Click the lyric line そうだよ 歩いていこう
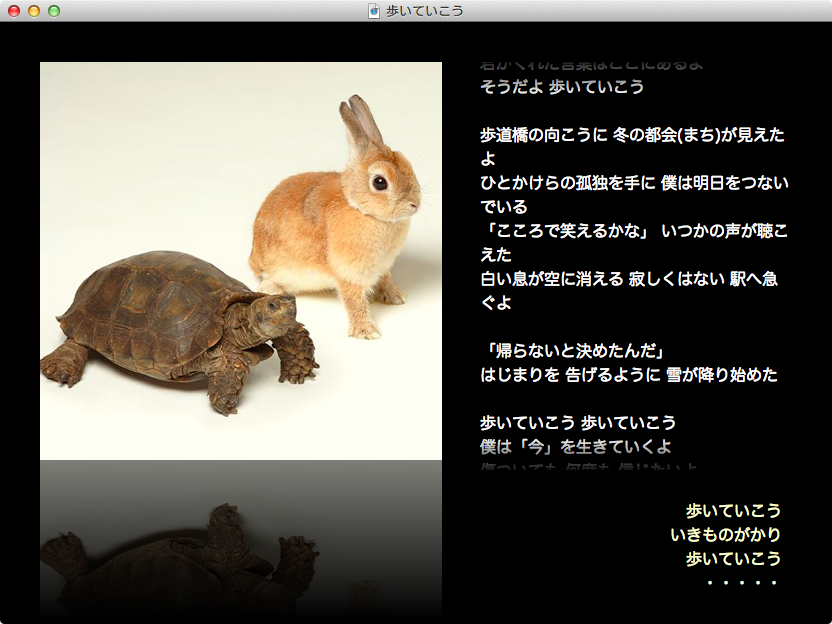 [x=561, y=87]
